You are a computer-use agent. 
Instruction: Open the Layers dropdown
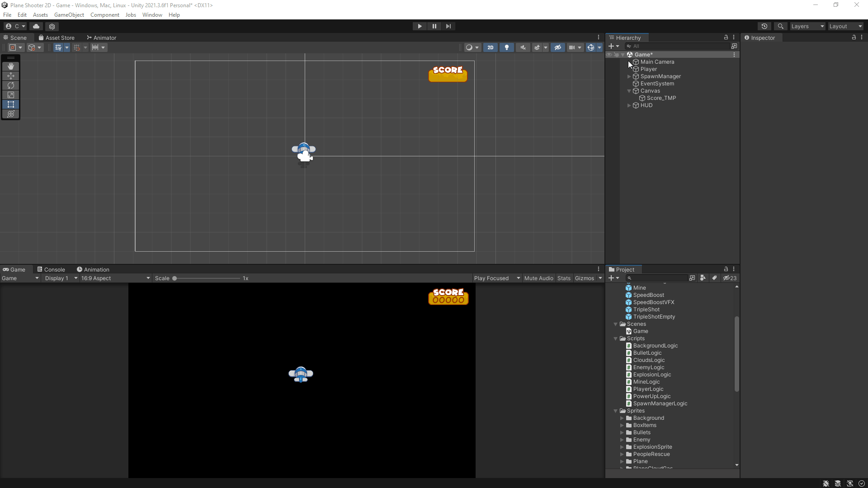point(807,26)
